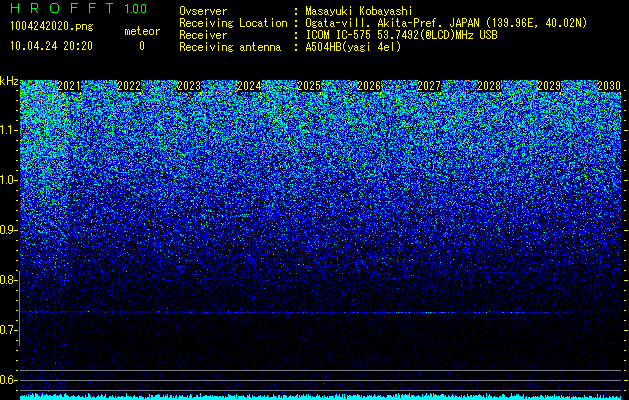Click the 1.1 kHz axis label

coord(8,130)
